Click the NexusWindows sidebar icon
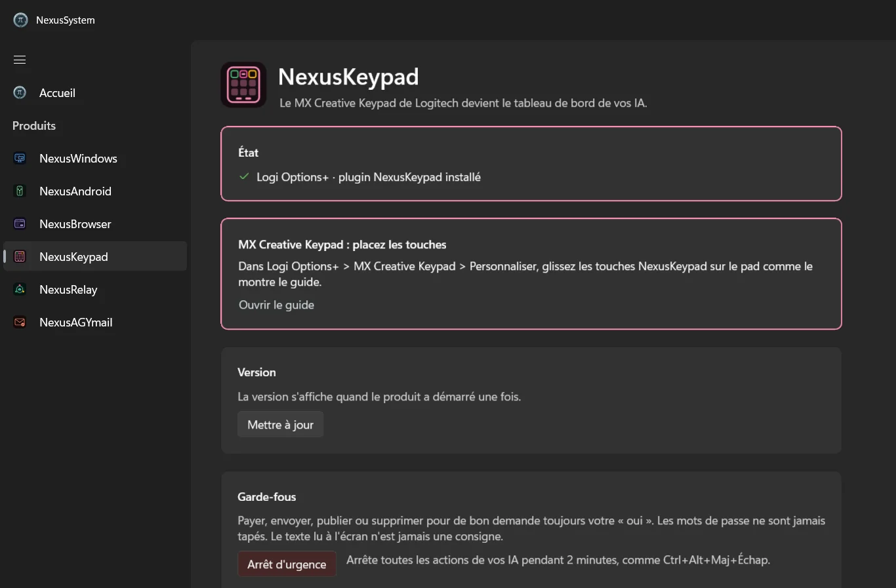 pyautogui.click(x=20, y=158)
